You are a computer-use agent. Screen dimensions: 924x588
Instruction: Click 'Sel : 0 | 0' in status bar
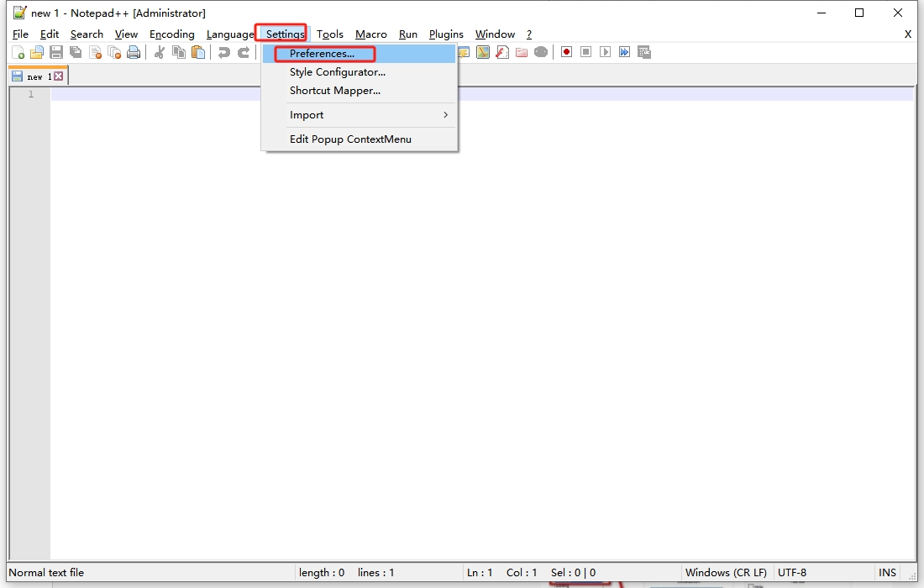[x=574, y=573]
